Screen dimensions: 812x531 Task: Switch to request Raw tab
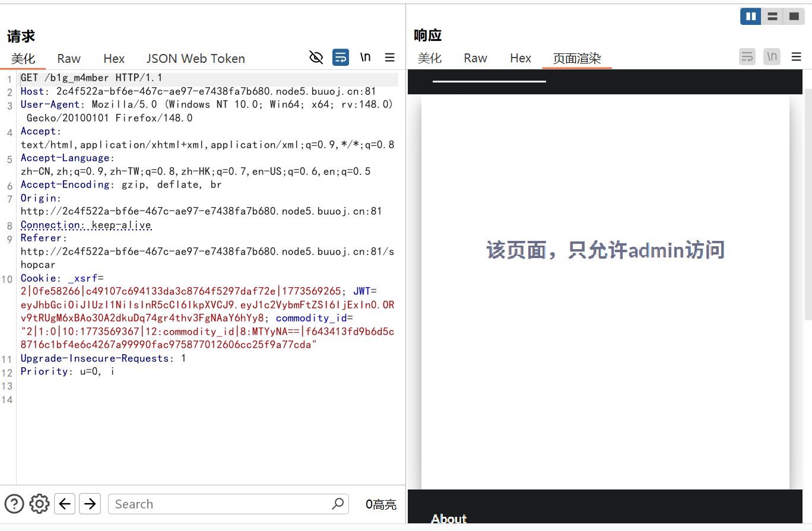click(x=69, y=58)
